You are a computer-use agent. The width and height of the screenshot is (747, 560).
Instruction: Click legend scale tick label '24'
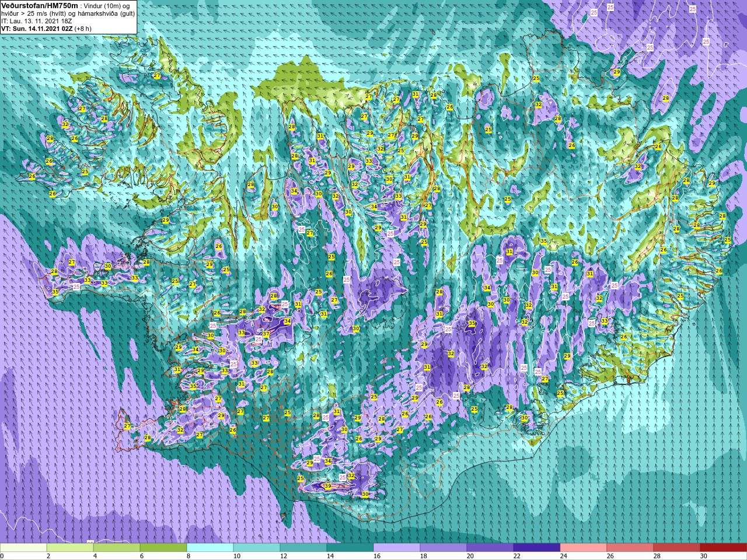[564, 556]
